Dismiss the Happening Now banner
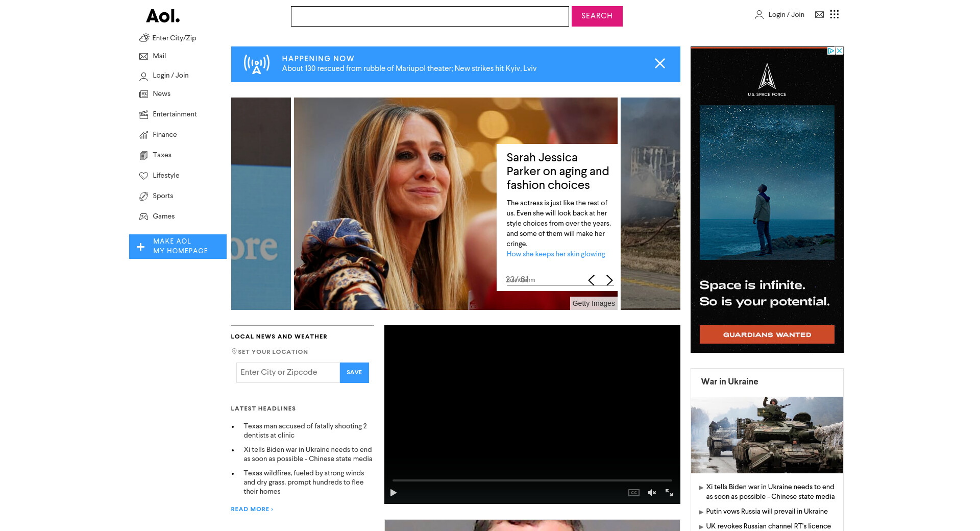This screenshot has height=531, width=980. [659, 63]
